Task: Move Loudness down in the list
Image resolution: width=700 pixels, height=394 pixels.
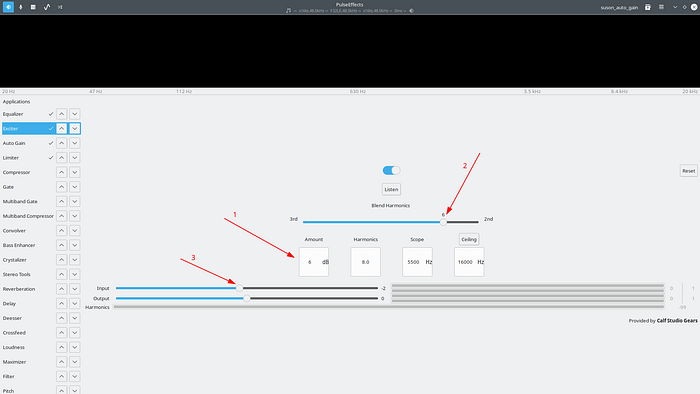Action: (x=75, y=347)
